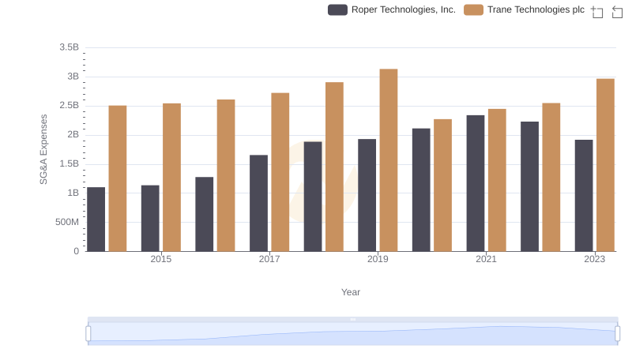Image resolution: width=632 pixels, height=364 pixels.
Task: Select Trane's tan bar for 2023
Action: (x=605, y=165)
